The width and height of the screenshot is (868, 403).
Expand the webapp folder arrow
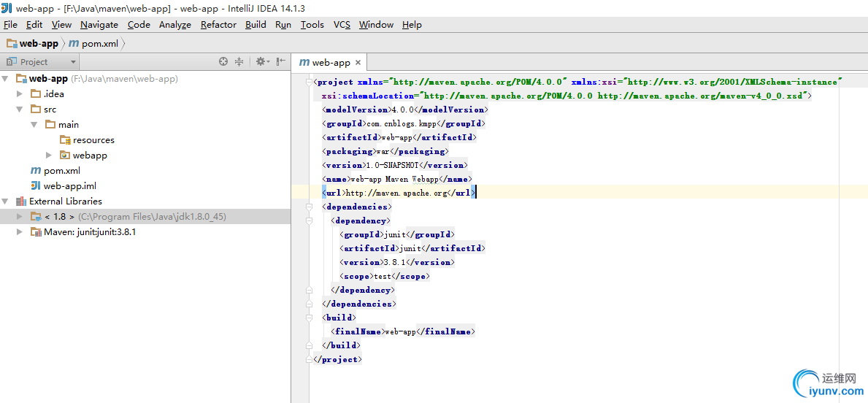tap(49, 156)
